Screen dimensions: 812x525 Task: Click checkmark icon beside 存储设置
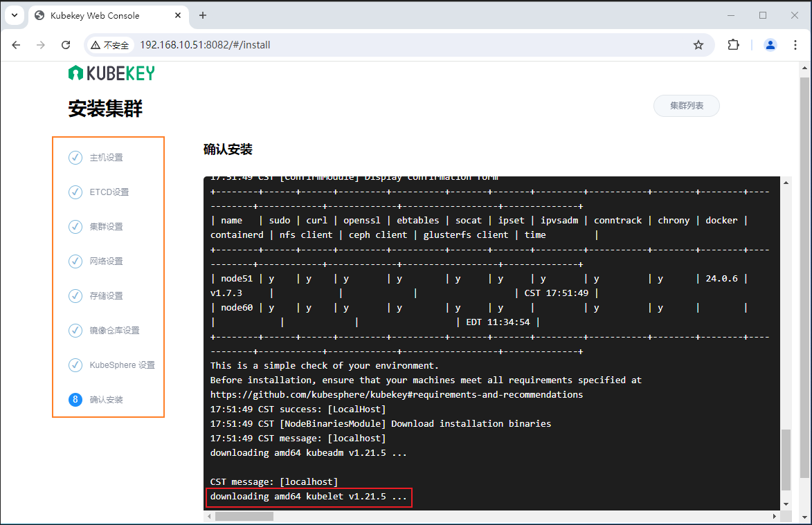pyautogui.click(x=75, y=296)
